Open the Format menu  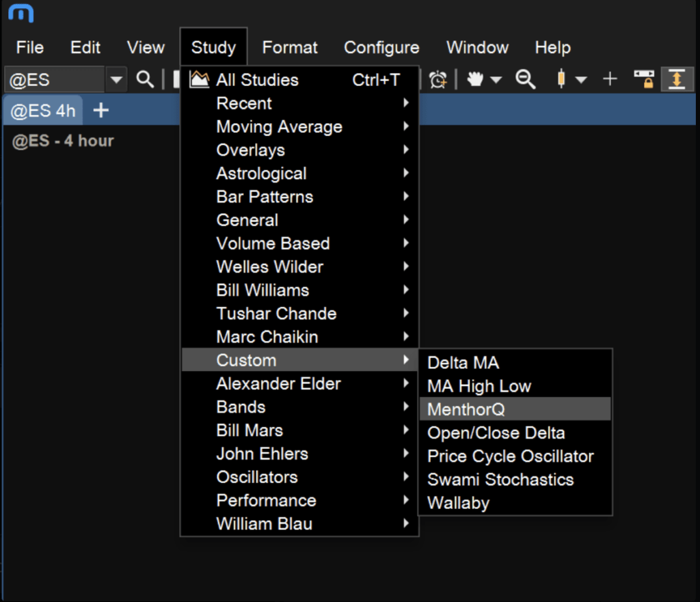click(x=290, y=48)
